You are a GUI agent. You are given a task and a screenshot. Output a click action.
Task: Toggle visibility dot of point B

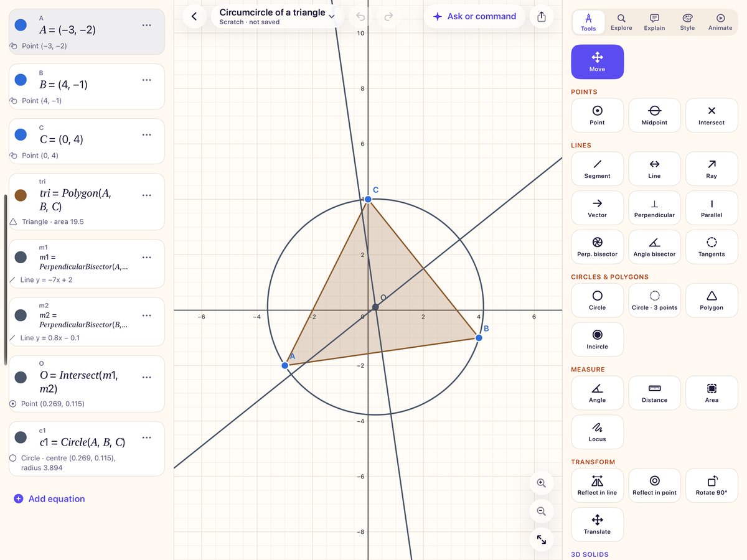pos(21,80)
